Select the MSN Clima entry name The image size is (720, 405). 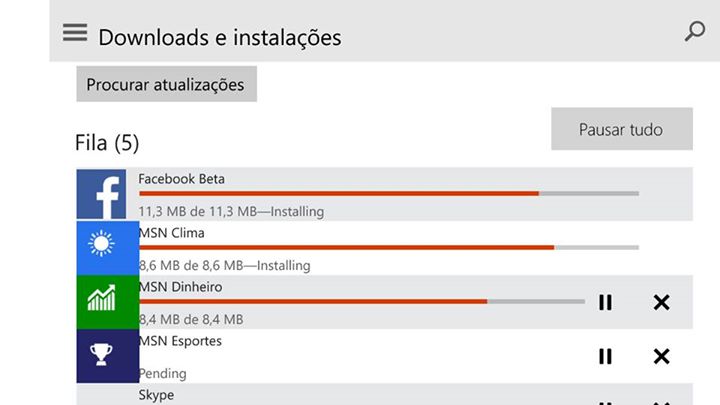click(171, 233)
